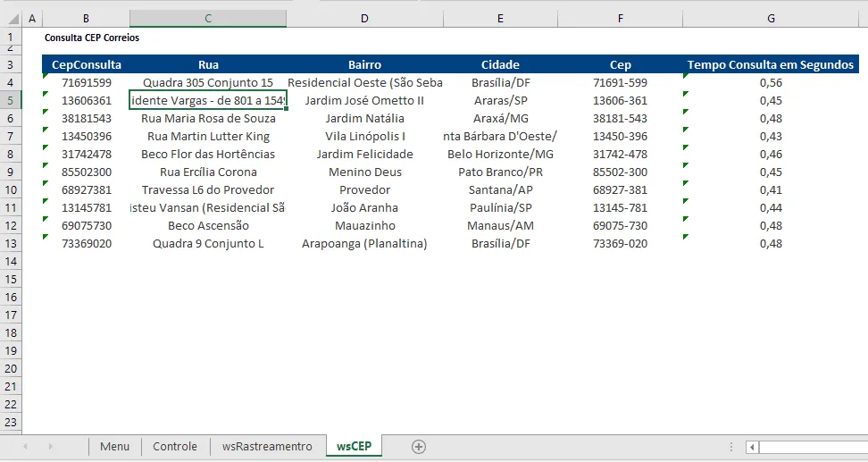Click the Cidade header cell
The height and width of the screenshot is (462, 868).
pos(500,64)
